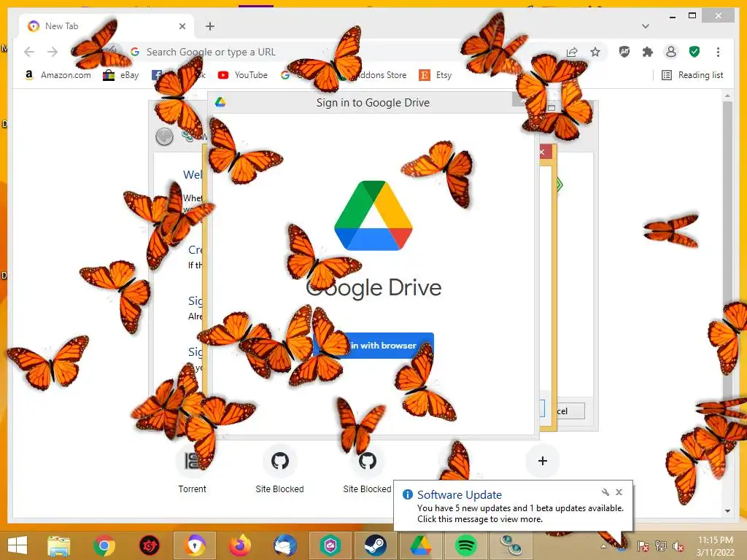Select the New Tab tab

106,26
